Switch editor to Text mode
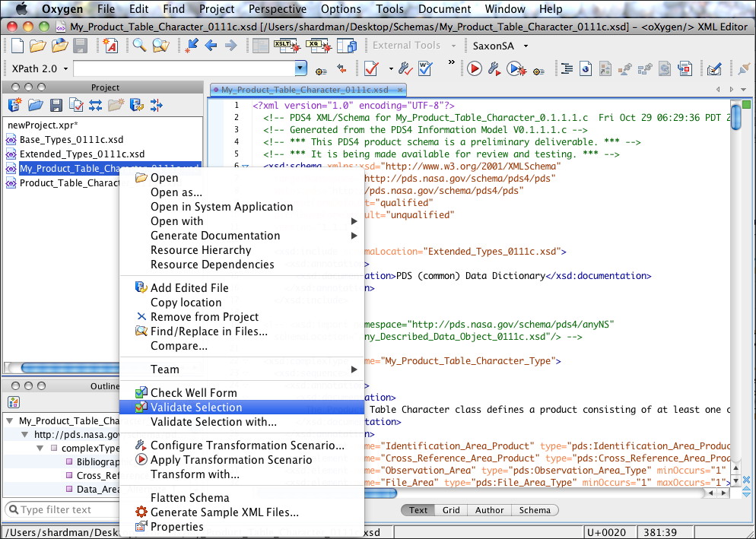This screenshot has width=756, height=539. point(418,510)
